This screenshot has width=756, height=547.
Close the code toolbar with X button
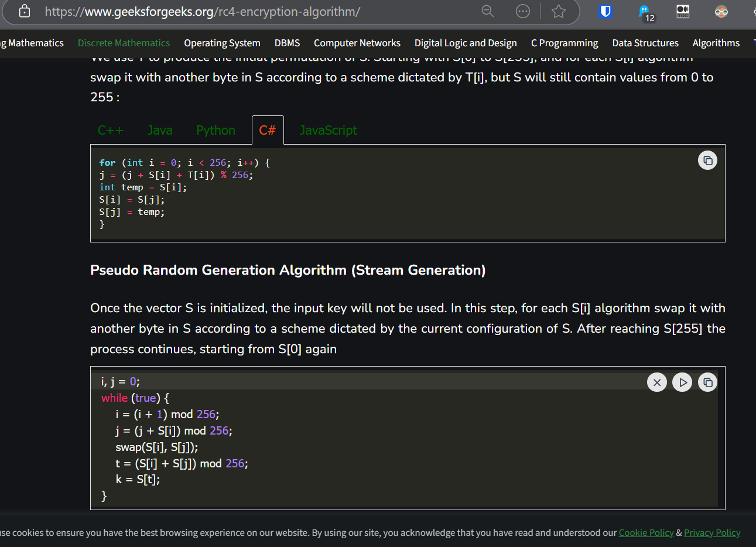tap(657, 382)
